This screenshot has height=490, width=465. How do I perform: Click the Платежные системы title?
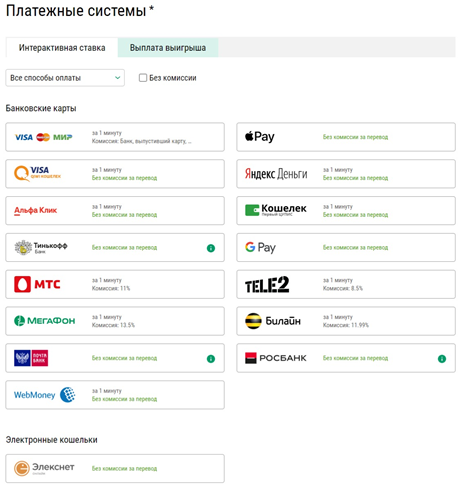[x=80, y=11]
